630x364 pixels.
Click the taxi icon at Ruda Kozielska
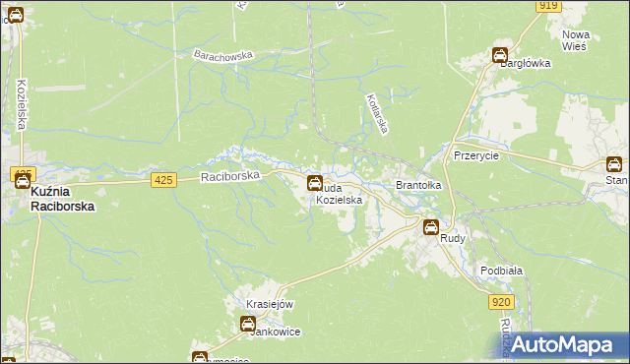[315, 183]
